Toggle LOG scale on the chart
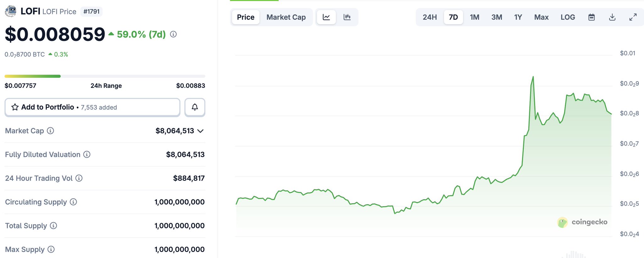 [568, 17]
